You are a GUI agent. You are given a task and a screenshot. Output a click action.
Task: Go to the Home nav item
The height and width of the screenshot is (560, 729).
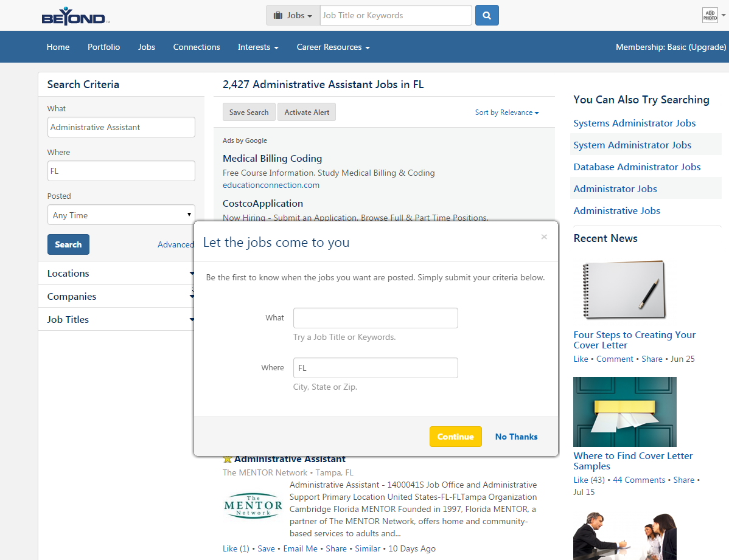pyautogui.click(x=58, y=47)
